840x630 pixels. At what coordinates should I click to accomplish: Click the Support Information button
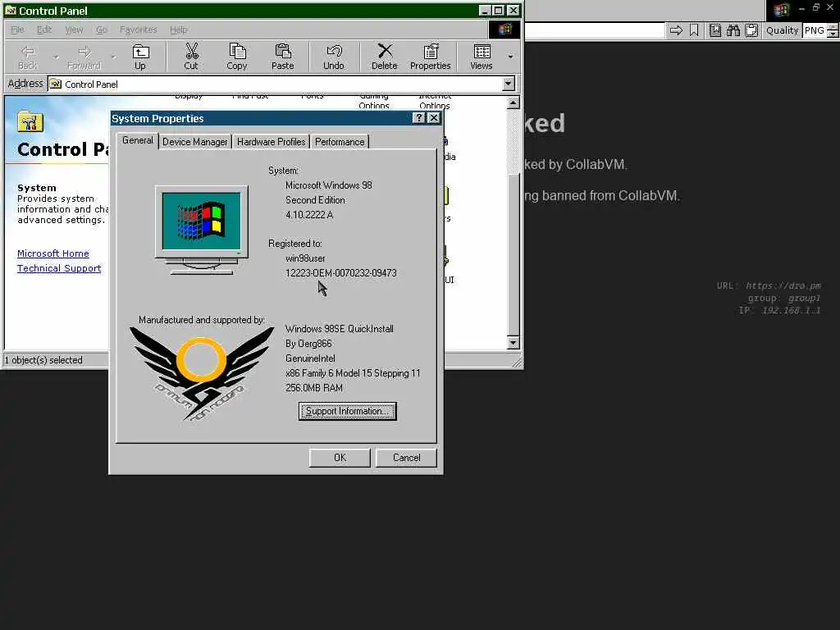coord(347,411)
